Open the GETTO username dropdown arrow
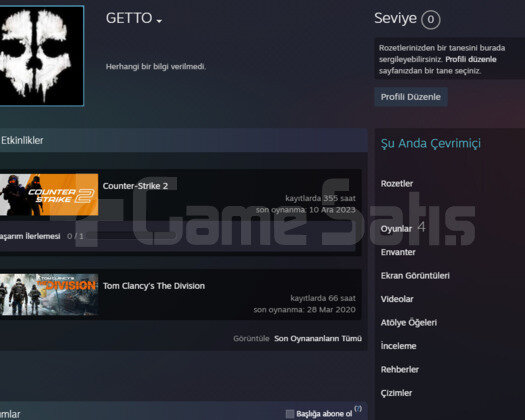Screen dimensions: 525x420 point(159,21)
